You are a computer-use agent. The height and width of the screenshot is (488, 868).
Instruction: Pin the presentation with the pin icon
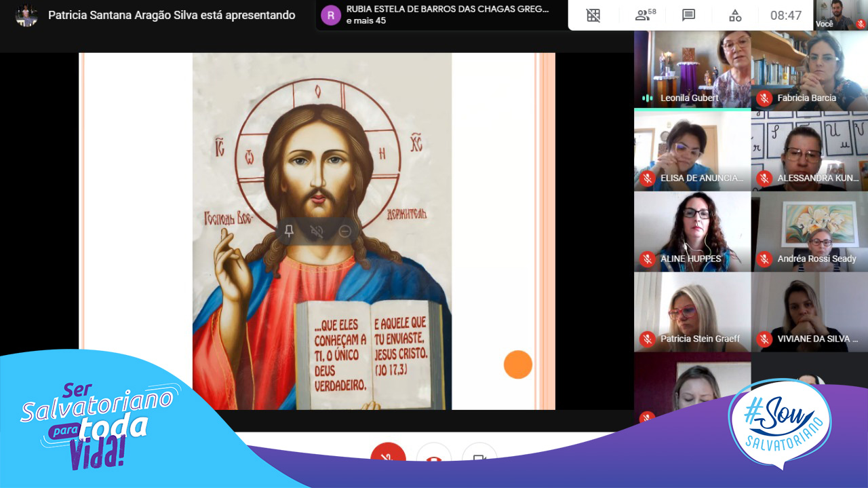289,231
